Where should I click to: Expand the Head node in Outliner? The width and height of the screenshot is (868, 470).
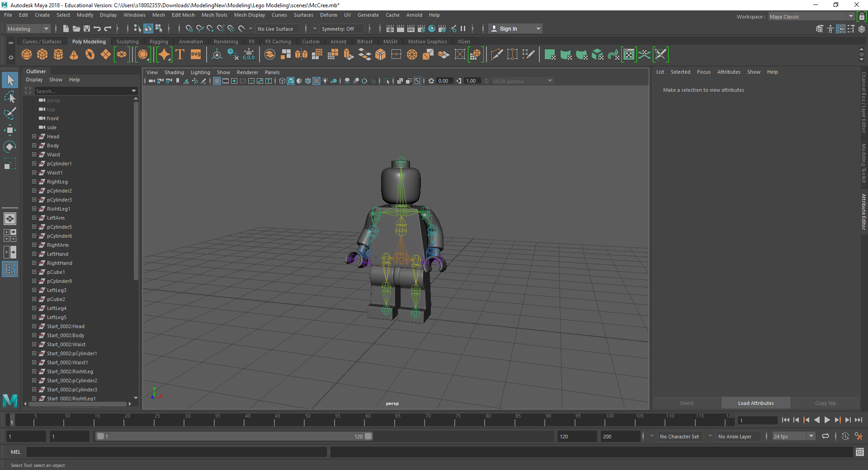tap(34, 136)
